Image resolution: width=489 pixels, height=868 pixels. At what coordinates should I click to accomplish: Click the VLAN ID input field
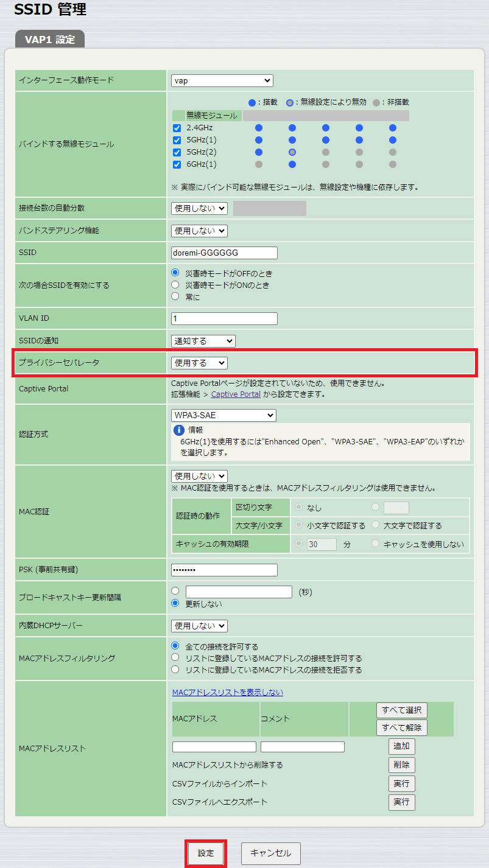pyautogui.click(x=223, y=318)
